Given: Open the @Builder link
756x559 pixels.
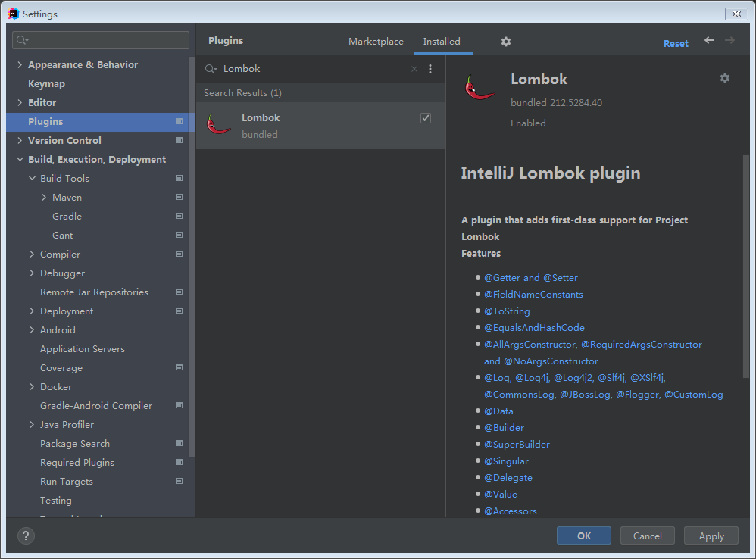Looking at the screenshot, I should tap(504, 427).
